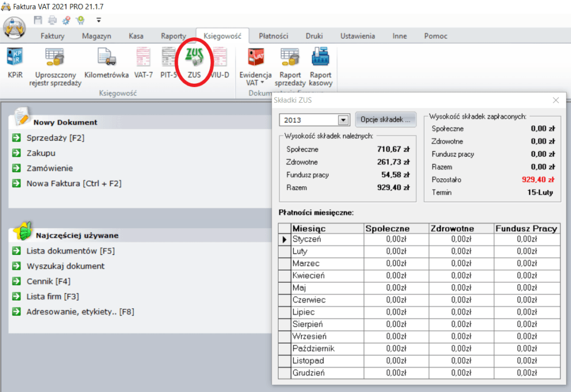
Task: Click the Opcje składek button
Action: (386, 119)
